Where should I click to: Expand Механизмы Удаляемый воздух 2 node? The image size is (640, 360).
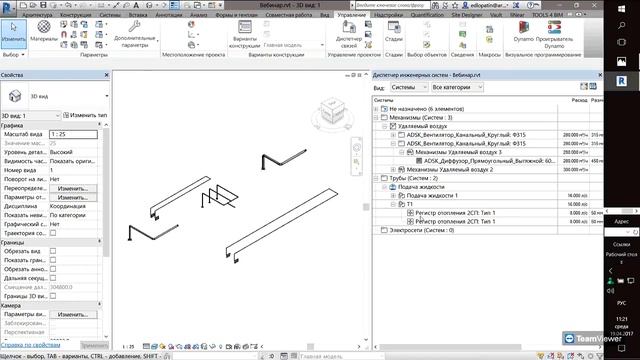(x=393, y=169)
